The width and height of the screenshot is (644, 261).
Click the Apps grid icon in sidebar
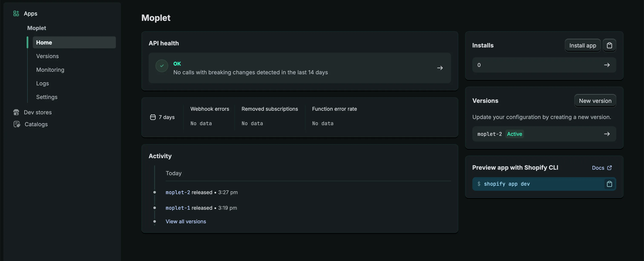[16, 13]
